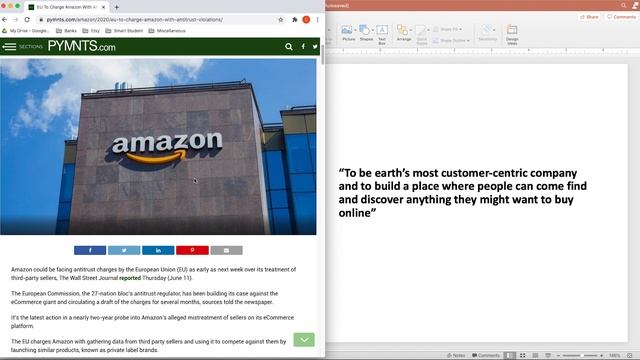
Task: Open the Smart Student bookmark folder
Action: pyautogui.click(x=124, y=31)
